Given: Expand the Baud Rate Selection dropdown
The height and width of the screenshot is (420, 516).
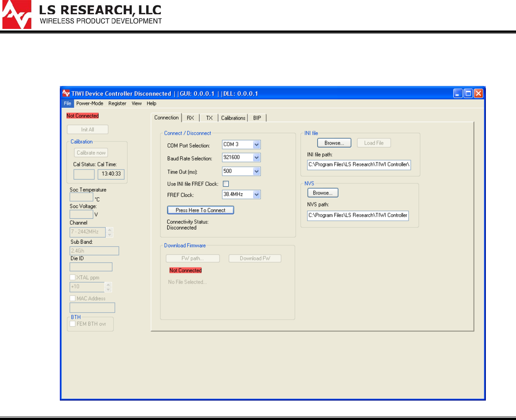Looking at the screenshot, I should (x=256, y=158).
